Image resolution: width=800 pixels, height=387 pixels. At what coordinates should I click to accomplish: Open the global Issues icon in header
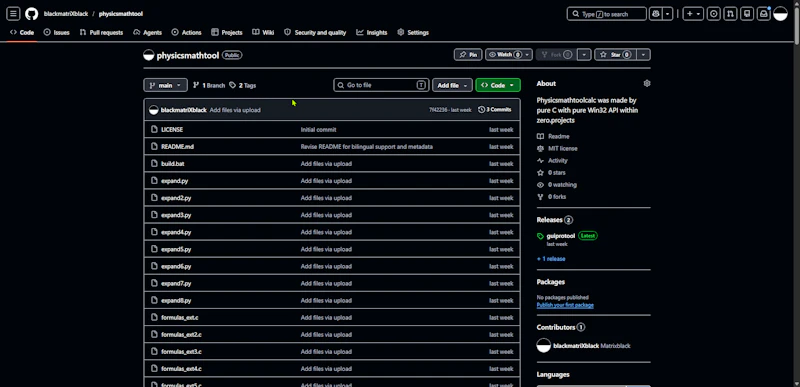(x=714, y=14)
